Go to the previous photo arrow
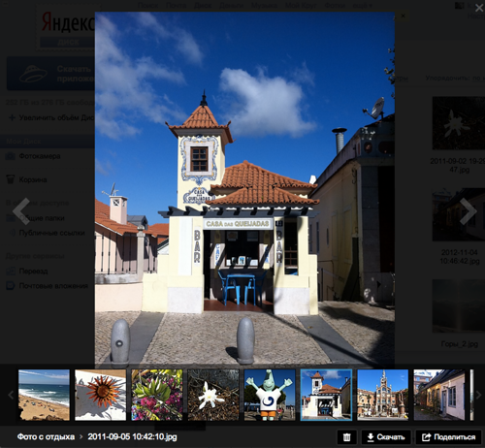The image size is (485, 448). coord(21,211)
